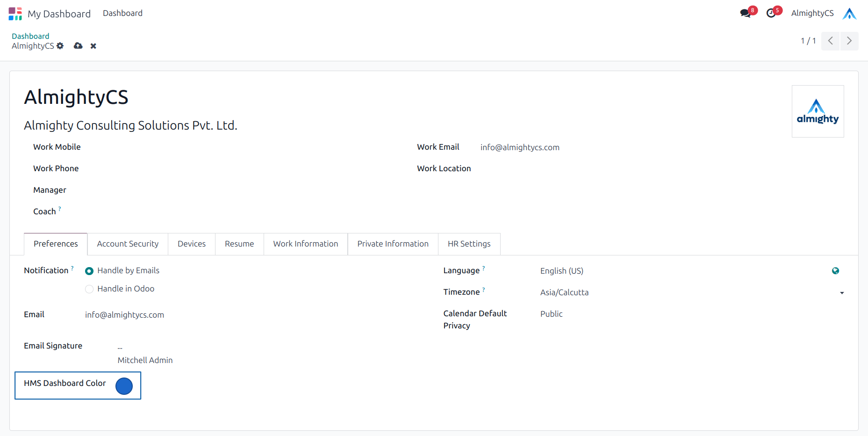The height and width of the screenshot is (436, 868).
Task: Open the conversations chat bubble icon
Action: (746, 13)
